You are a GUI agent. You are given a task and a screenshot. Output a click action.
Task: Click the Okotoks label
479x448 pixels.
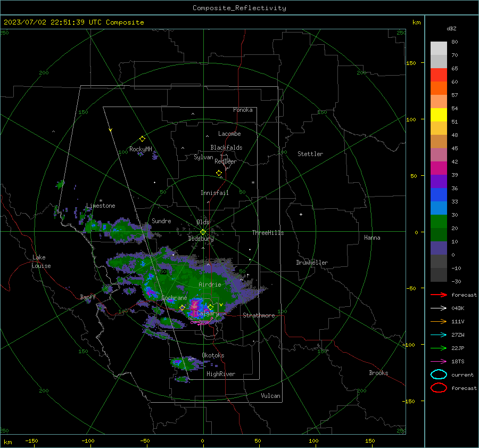tap(213, 355)
